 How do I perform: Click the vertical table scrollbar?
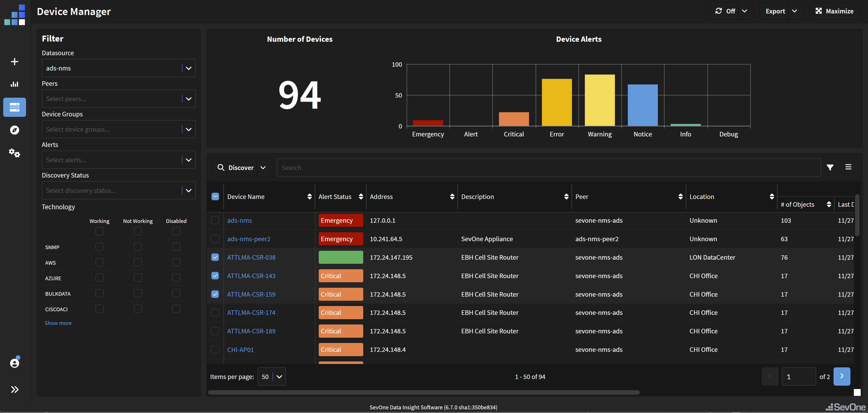click(x=857, y=215)
